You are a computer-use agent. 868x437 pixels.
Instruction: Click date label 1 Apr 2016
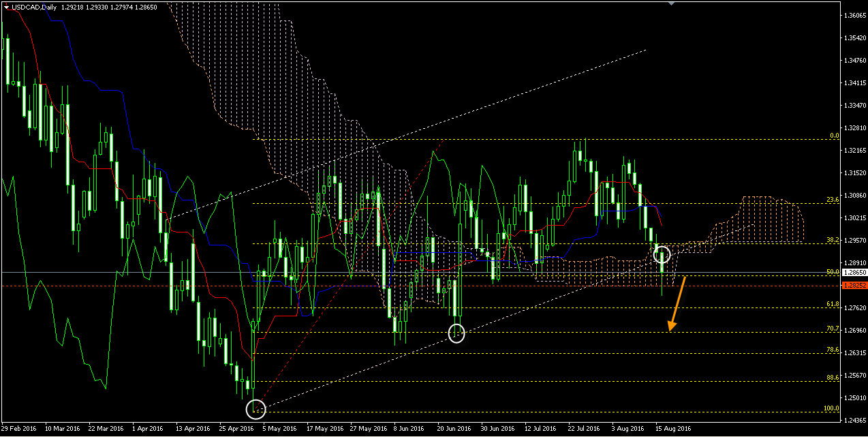click(148, 429)
